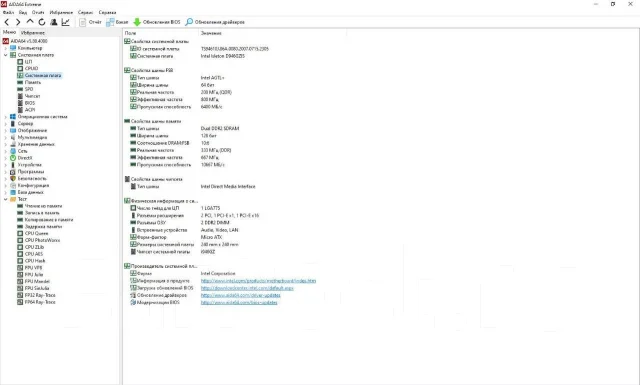The image size is (640, 385).
Task: Click the line graph toolbar icon
Action: tap(65, 22)
